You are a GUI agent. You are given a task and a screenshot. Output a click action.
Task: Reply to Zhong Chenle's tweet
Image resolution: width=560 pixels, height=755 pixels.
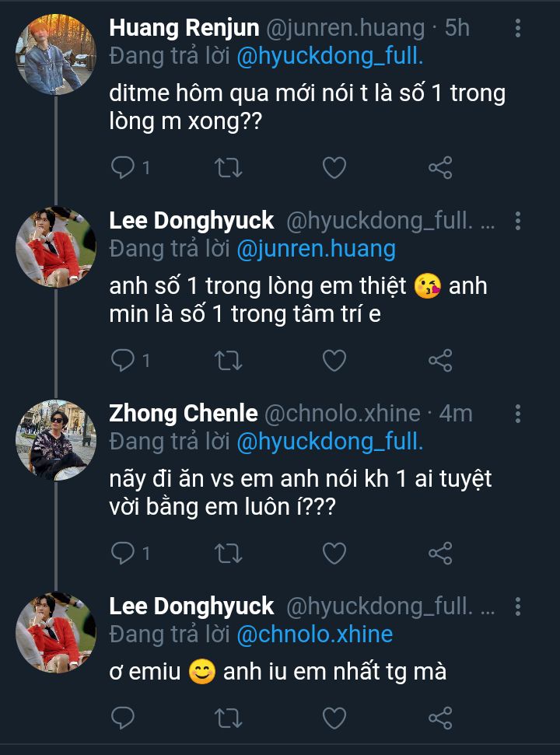point(124,553)
